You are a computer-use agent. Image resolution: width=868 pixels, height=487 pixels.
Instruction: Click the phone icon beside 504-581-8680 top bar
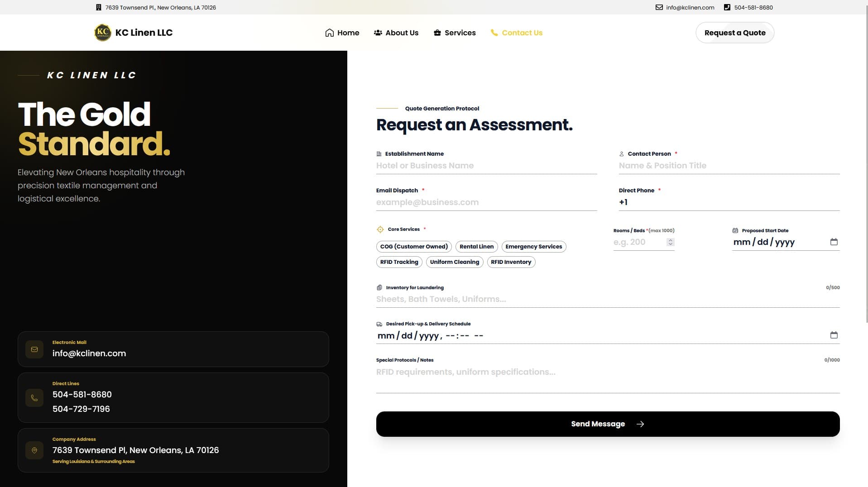(x=727, y=7)
